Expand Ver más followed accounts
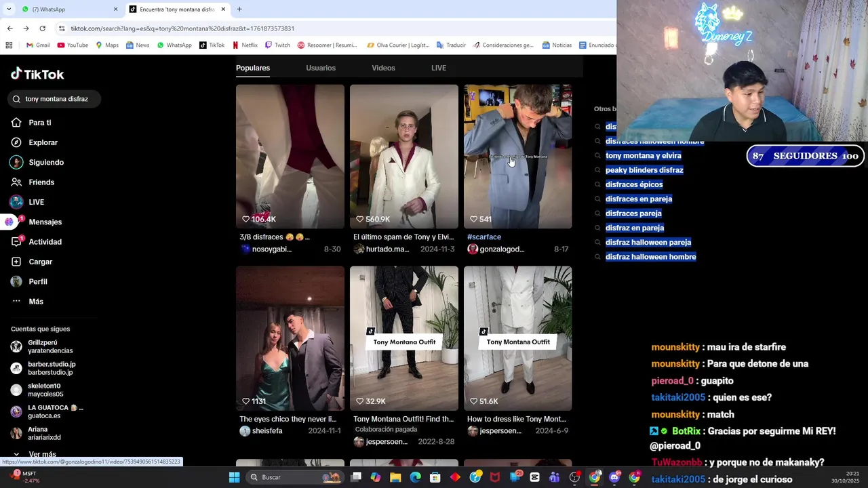 coord(34,454)
